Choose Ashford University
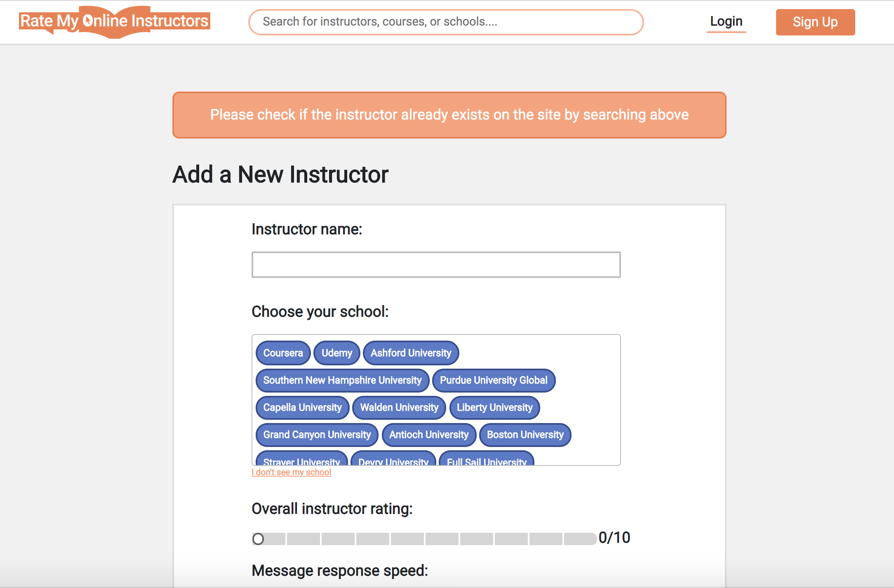 (x=410, y=353)
